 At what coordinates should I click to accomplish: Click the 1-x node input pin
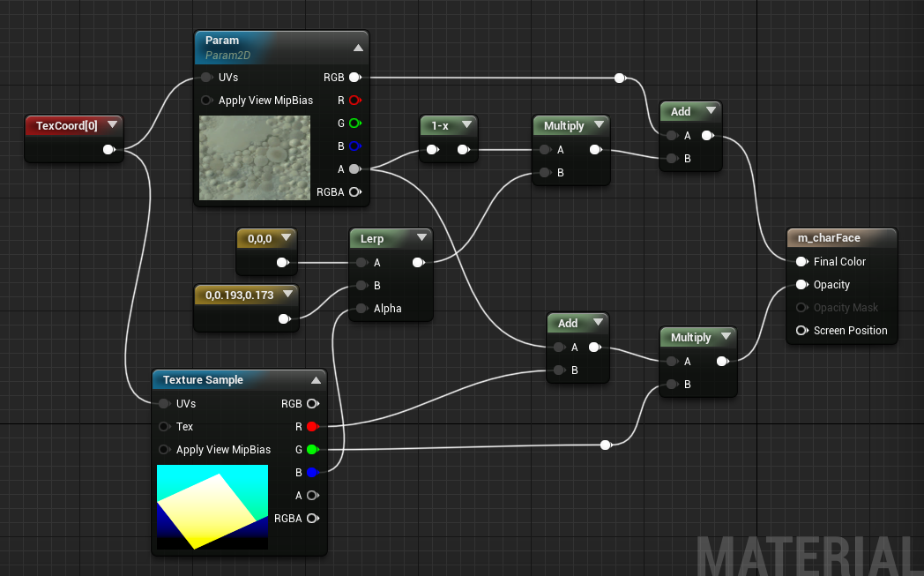coord(433,150)
